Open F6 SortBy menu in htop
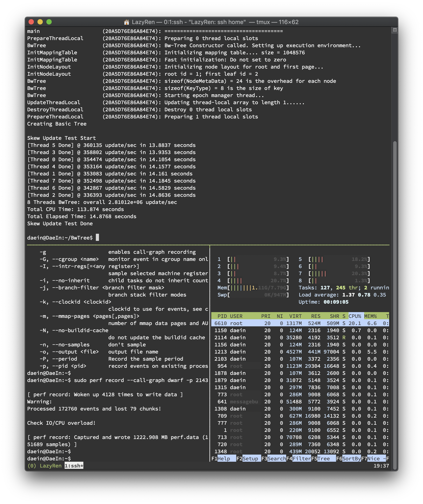Viewport: 423px width, 504px height. pos(349,459)
